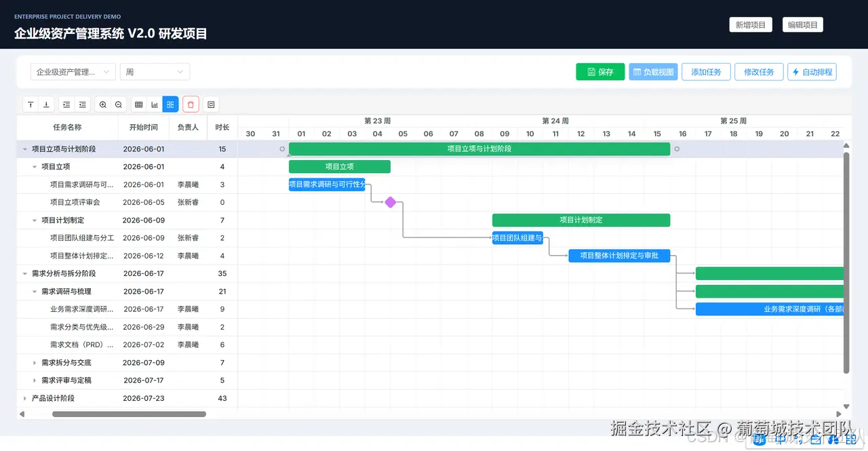This screenshot has height=451, width=868.
Task: Click the 任务名称 column header
Action: pyautogui.click(x=67, y=127)
